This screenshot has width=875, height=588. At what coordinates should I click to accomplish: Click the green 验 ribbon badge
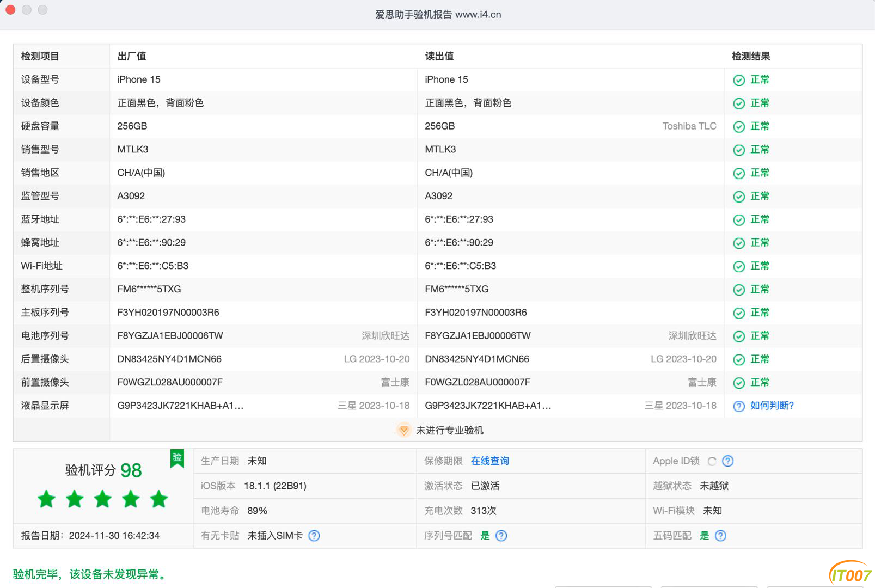point(177,458)
